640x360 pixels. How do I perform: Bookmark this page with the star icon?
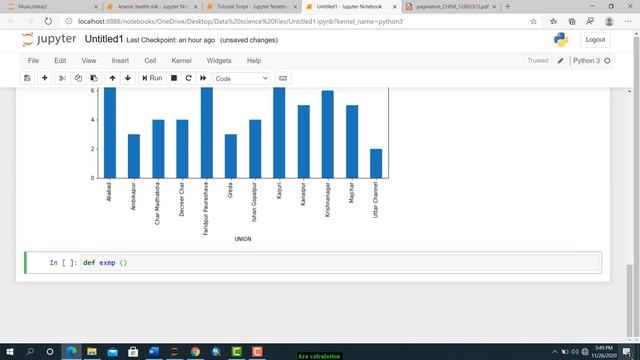(533, 22)
